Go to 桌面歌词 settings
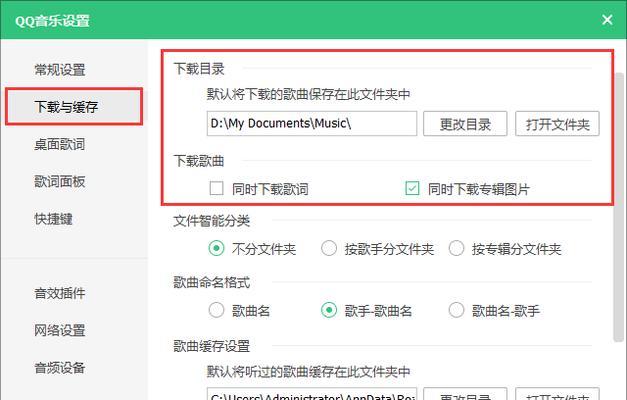 pos(60,144)
